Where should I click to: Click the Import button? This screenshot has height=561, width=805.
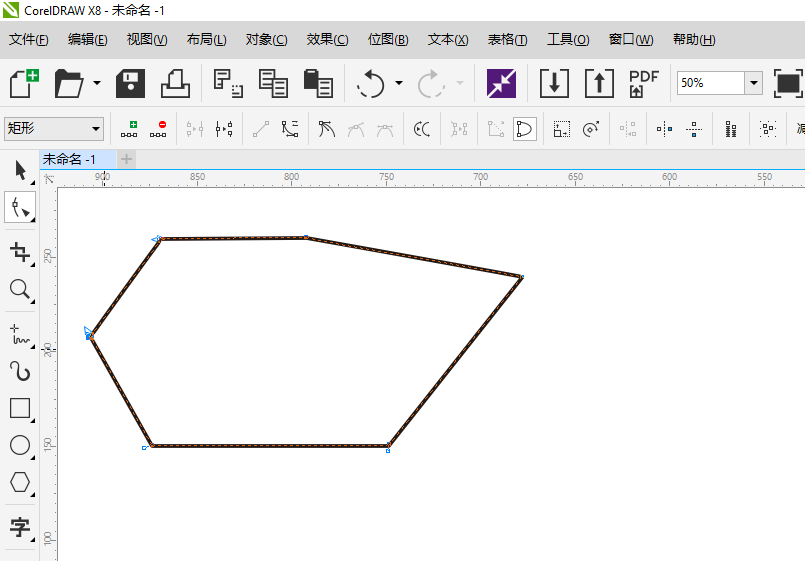pyautogui.click(x=554, y=83)
